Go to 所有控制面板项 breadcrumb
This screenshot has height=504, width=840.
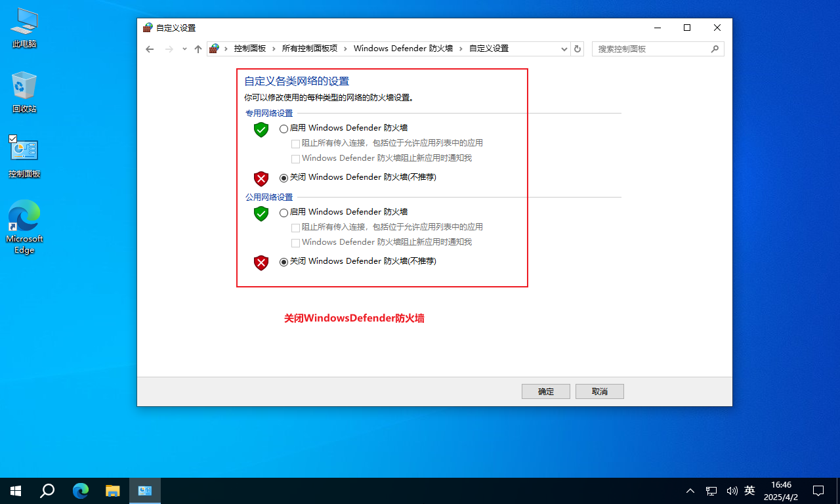coord(310,49)
